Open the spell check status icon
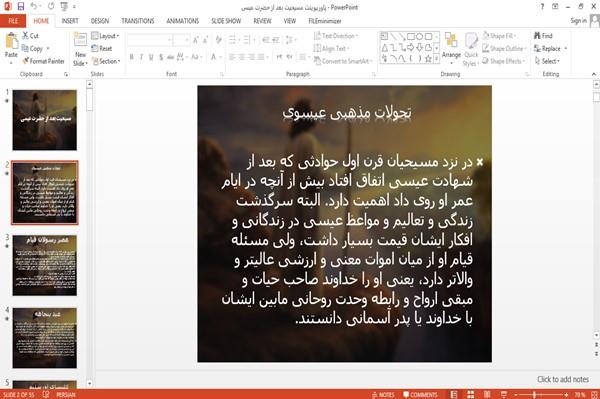This screenshot has width=600, height=399. tap(46, 394)
